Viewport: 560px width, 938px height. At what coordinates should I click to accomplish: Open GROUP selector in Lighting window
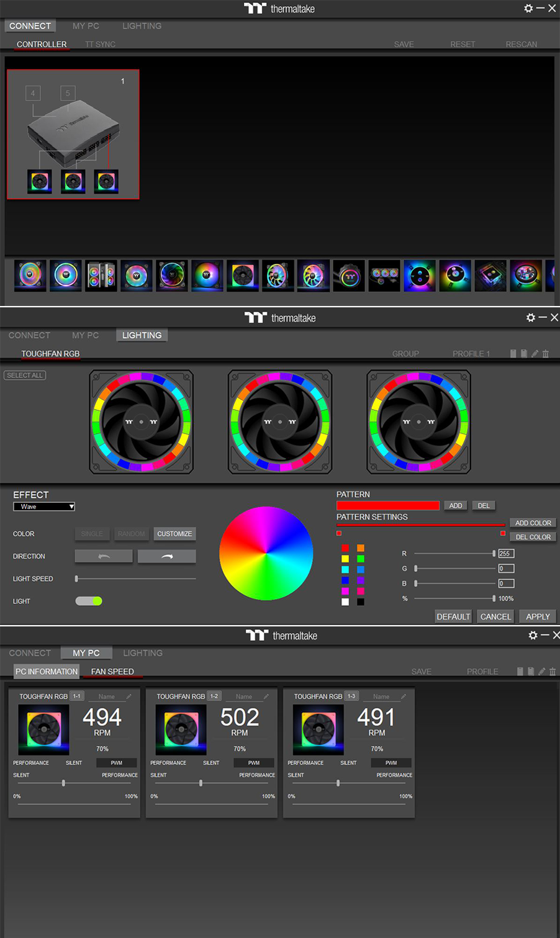(x=405, y=354)
